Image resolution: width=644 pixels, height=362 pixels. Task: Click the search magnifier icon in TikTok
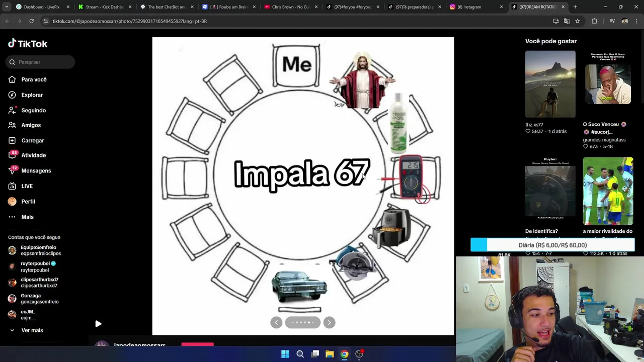[x=12, y=62]
